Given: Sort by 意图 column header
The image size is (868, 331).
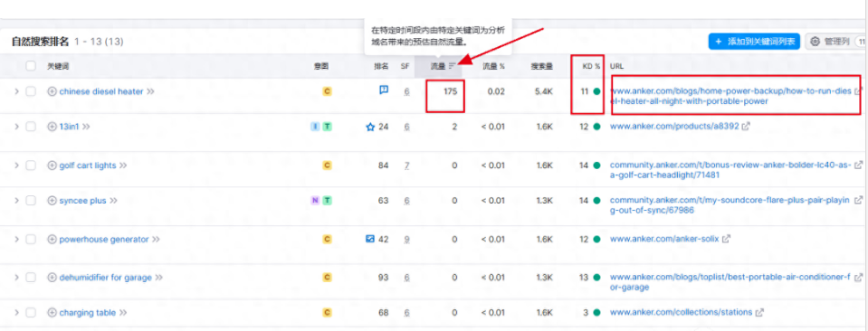Looking at the screenshot, I should click(321, 66).
